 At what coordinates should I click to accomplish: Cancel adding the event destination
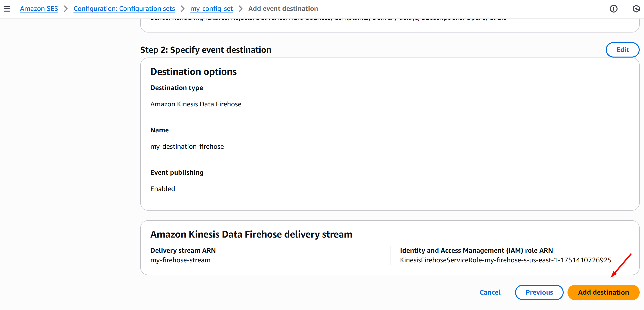click(490, 292)
